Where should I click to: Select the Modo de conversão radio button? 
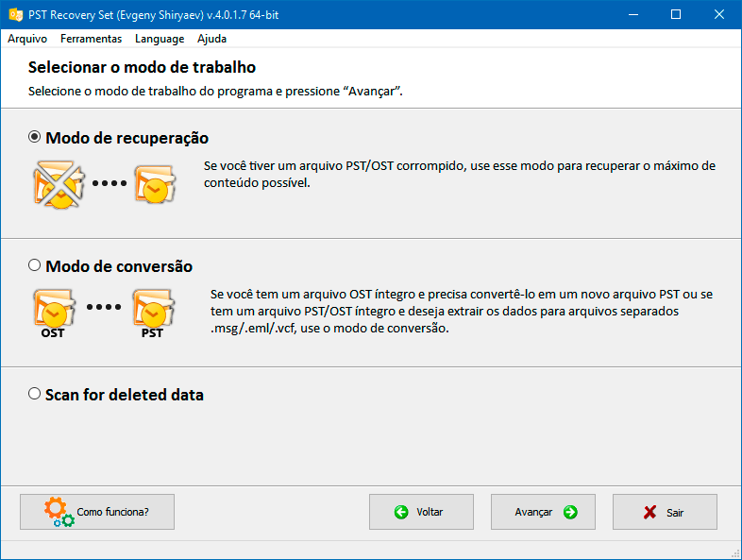[x=34, y=265]
